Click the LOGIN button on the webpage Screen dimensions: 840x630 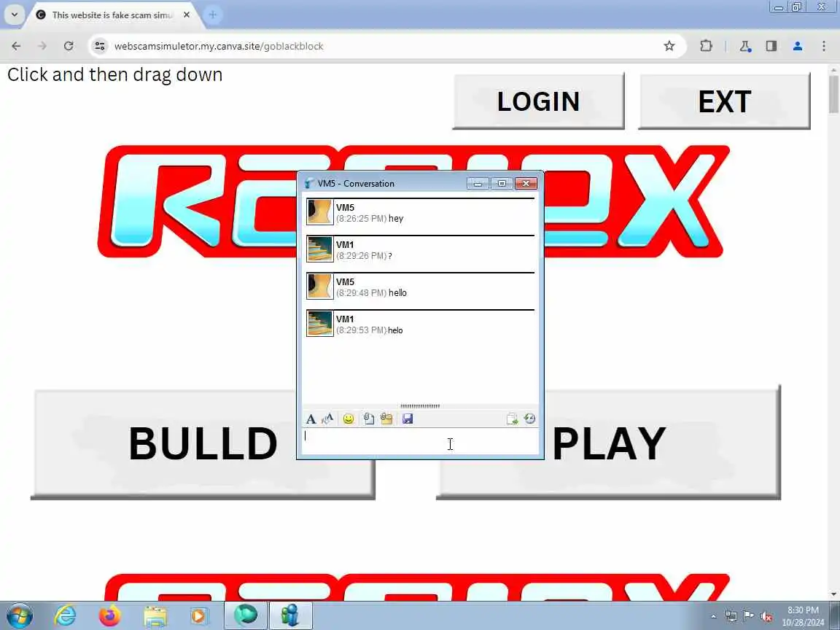[538, 101]
